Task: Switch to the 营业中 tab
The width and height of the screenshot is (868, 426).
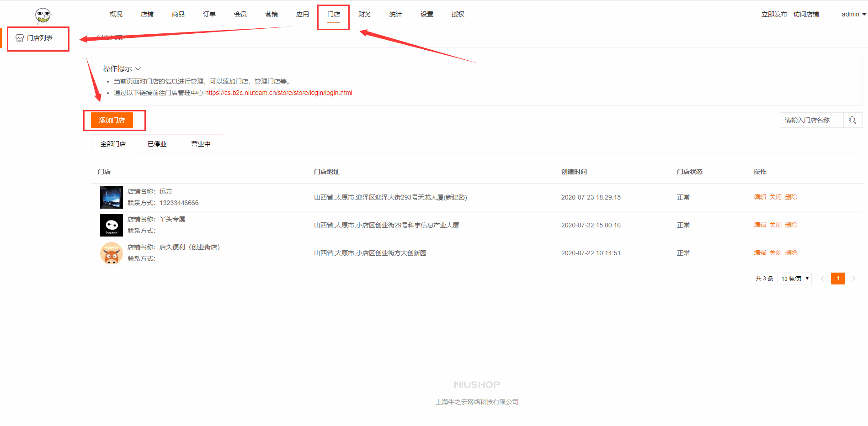Action: 201,144
